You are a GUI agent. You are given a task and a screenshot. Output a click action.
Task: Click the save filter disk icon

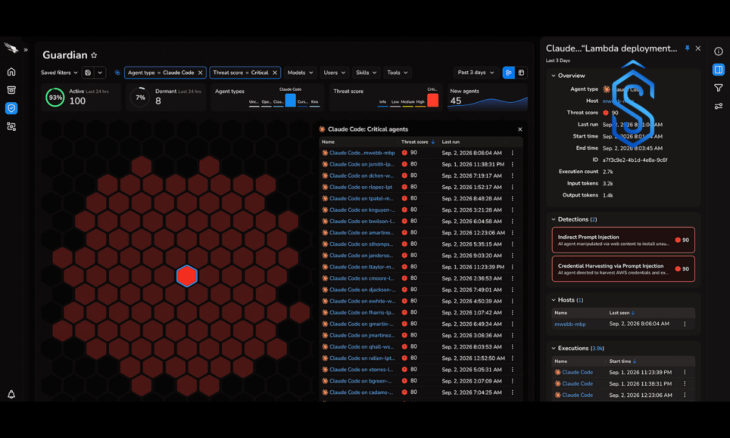point(88,73)
